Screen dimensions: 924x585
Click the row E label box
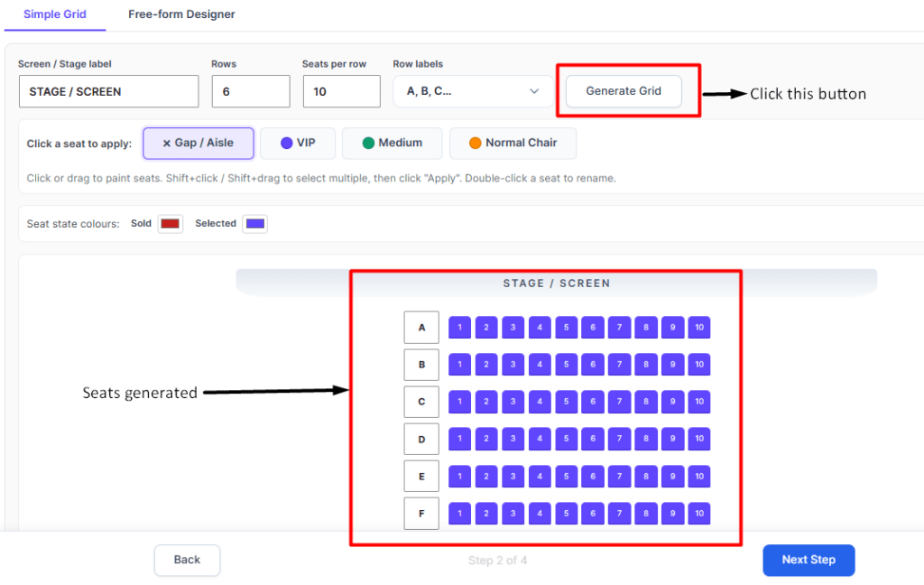(421, 477)
